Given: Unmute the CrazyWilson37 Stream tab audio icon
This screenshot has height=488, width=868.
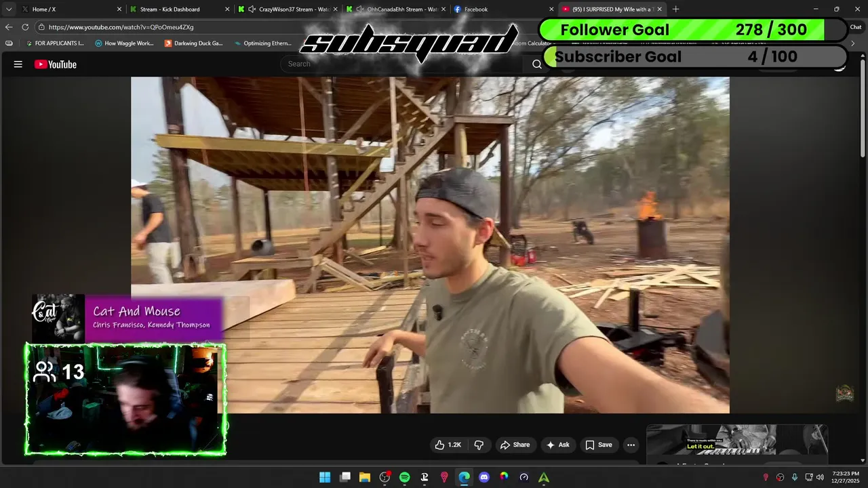Looking at the screenshot, I should [x=252, y=9].
